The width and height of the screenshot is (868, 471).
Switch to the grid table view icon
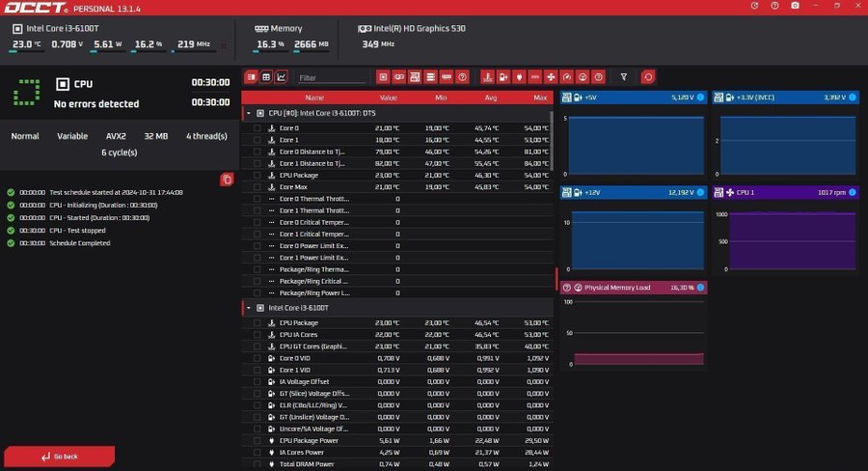pyautogui.click(x=266, y=77)
